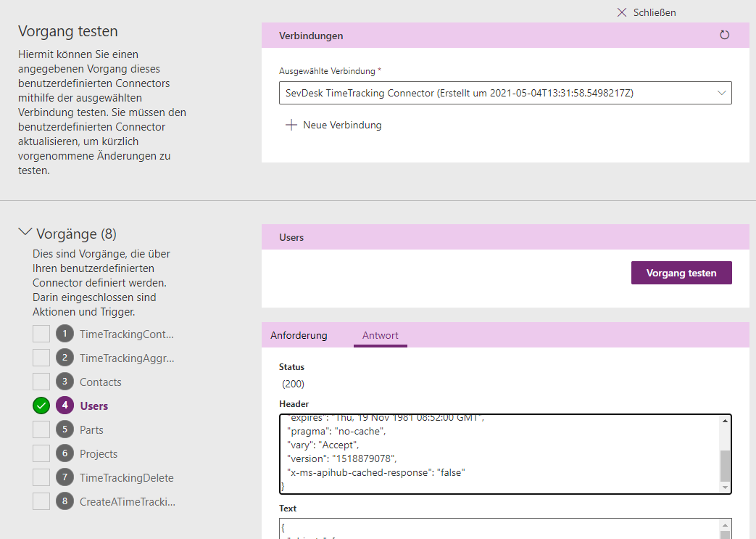Screen dimensions: 756x539
Task: Click the X icon next to Schließen
Action: coord(621,12)
